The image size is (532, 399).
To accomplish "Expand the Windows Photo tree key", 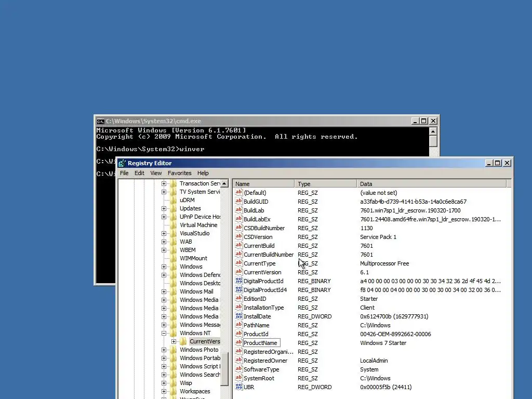I will 164,350.
